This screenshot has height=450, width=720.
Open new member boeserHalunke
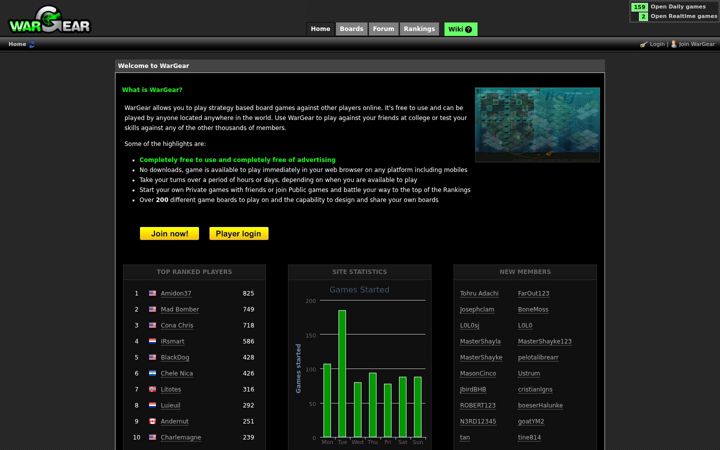540,406
